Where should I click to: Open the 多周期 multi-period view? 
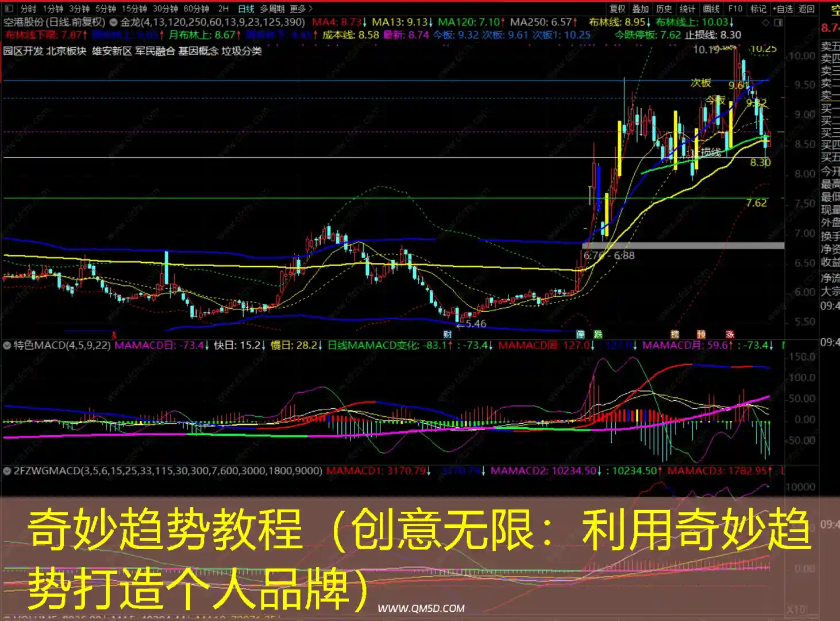click(x=272, y=9)
